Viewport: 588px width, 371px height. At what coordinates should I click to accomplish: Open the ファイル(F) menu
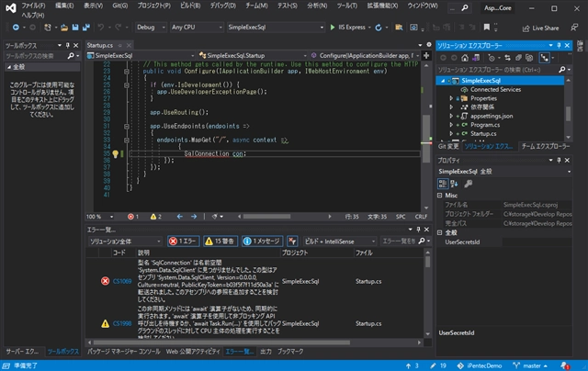coord(33,6)
